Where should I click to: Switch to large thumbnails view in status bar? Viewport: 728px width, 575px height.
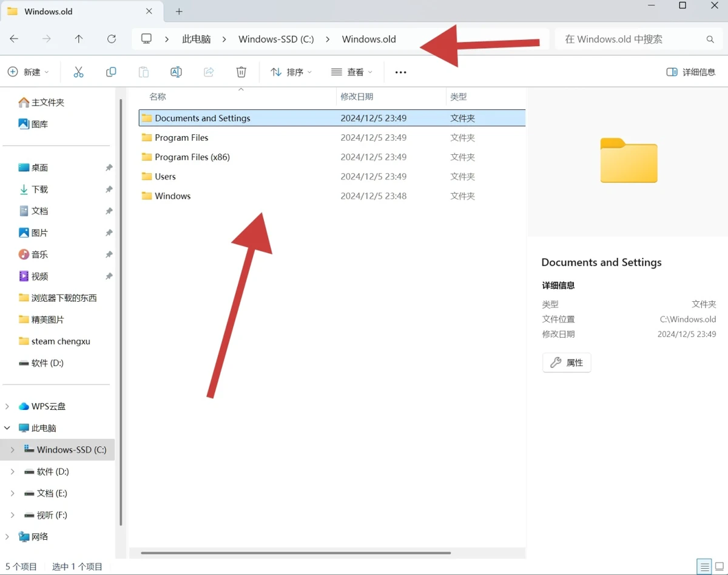tap(721, 566)
